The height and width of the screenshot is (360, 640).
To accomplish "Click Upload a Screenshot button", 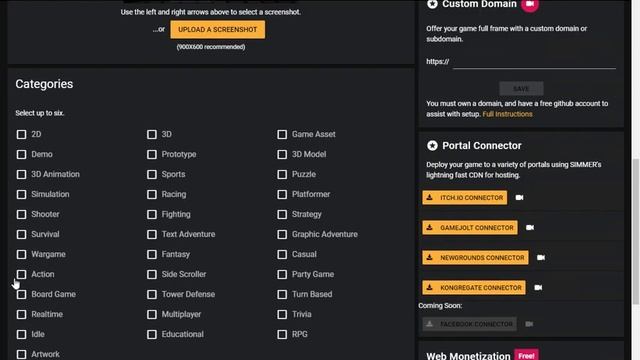I will [218, 30].
